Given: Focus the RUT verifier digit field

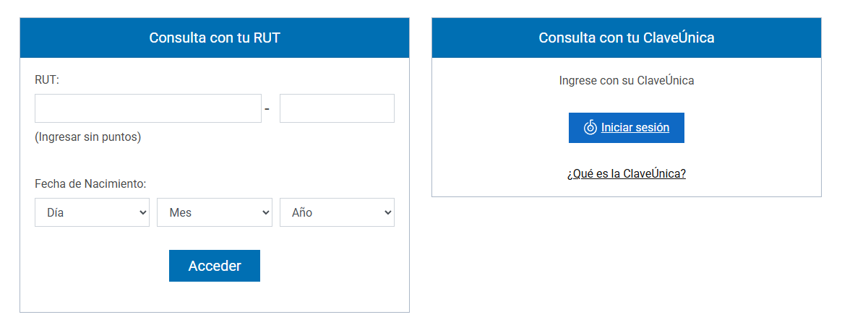Looking at the screenshot, I should (x=337, y=108).
